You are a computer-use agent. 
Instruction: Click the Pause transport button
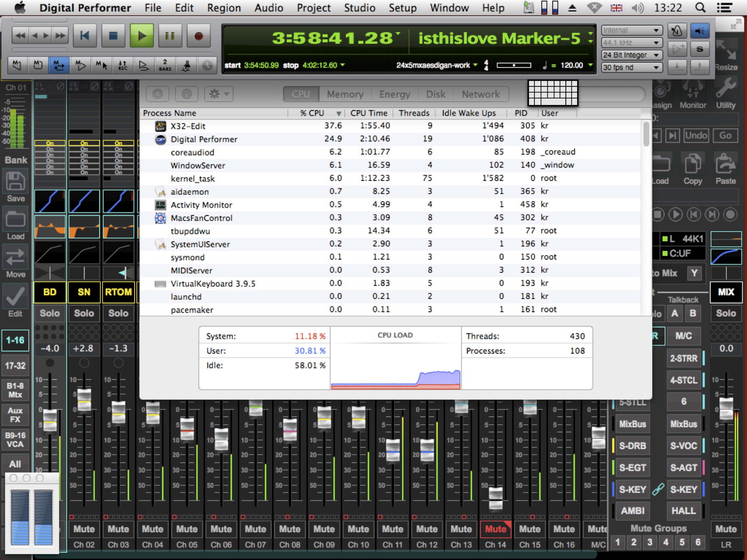[x=170, y=36]
